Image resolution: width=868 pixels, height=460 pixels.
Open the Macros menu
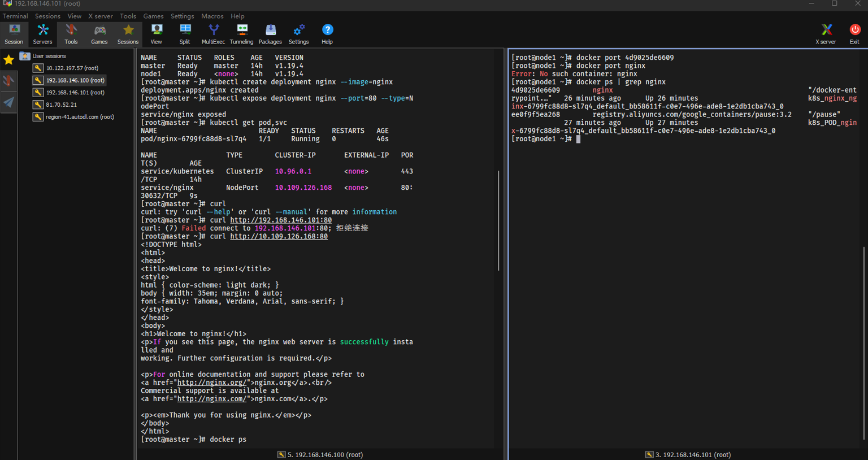[212, 16]
